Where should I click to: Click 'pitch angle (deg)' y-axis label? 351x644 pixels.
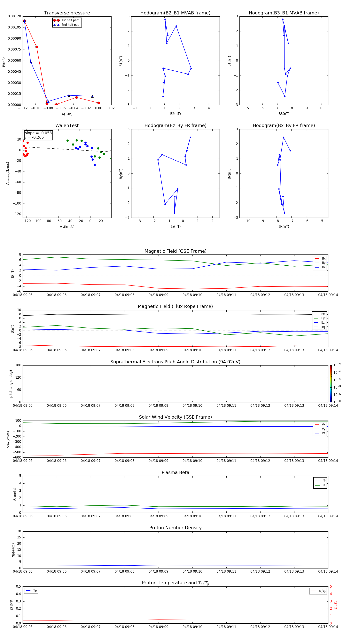11,384
